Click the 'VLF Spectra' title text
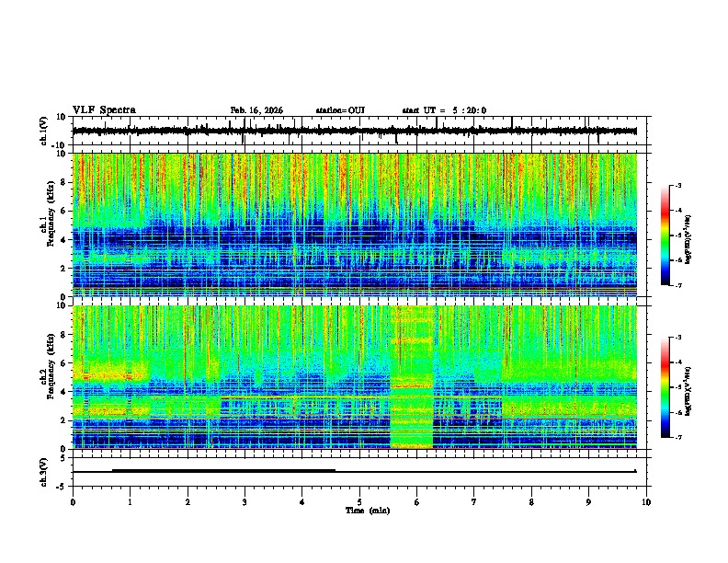Screen dimensions: 728x563 click(104, 110)
